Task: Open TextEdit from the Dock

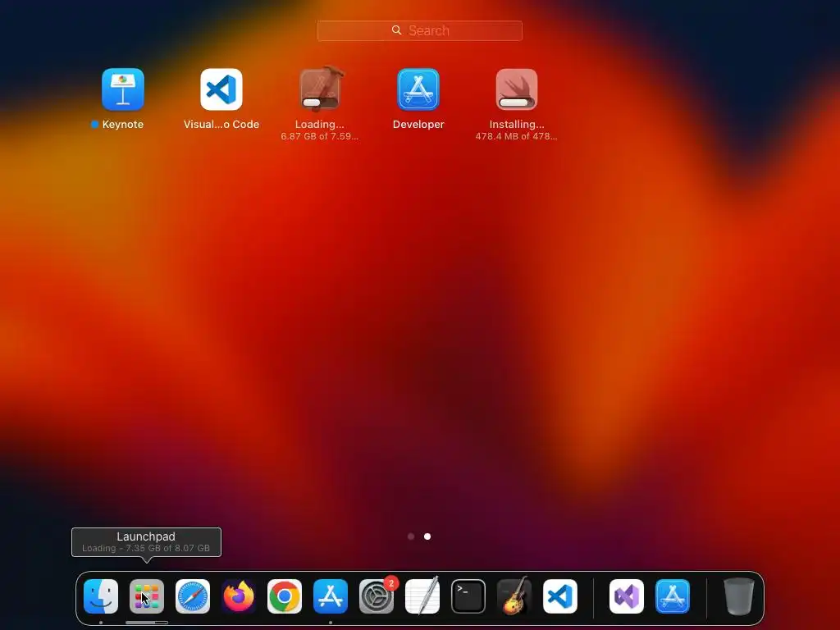Action: pos(422,596)
